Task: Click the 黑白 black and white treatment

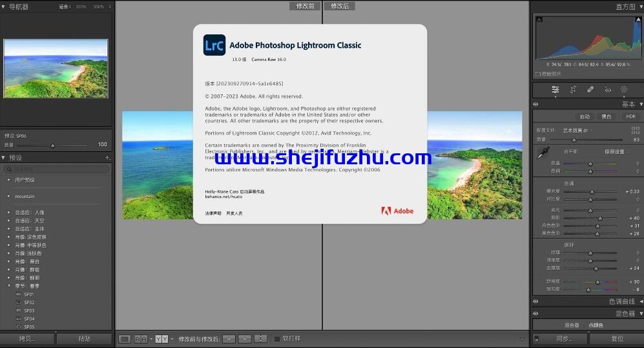Action: click(607, 116)
